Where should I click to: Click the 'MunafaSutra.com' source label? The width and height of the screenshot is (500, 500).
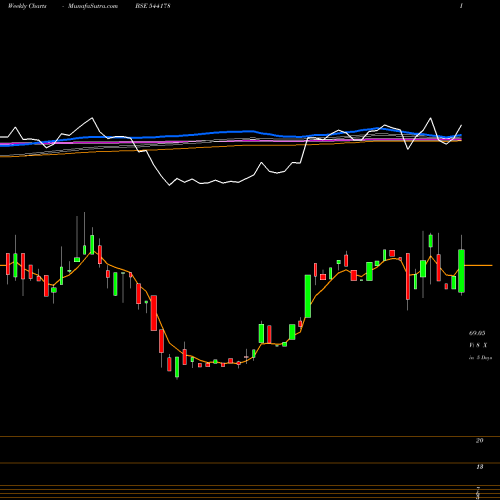(93, 6)
